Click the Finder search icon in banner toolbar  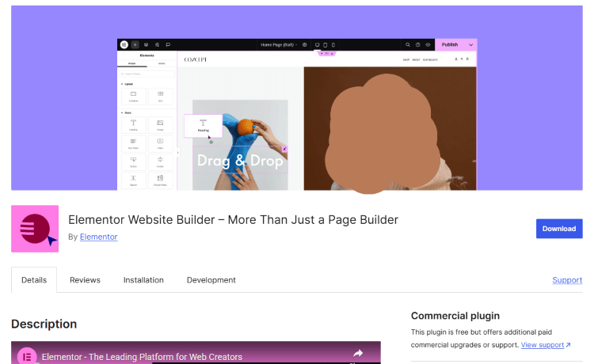408,44
